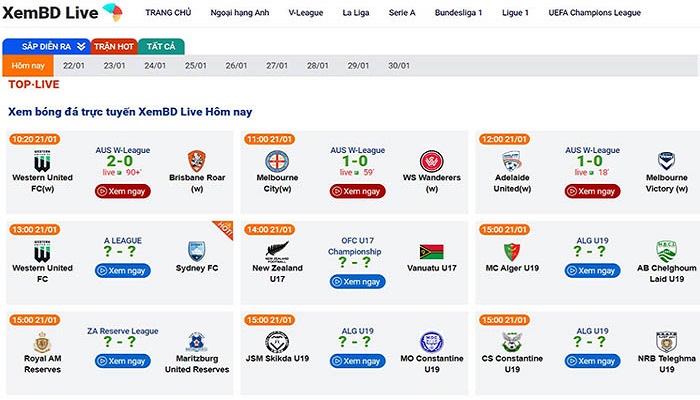The image size is (700, 400).
Task: Click Western United FC(w) team crest
Action: pos(42,161)
